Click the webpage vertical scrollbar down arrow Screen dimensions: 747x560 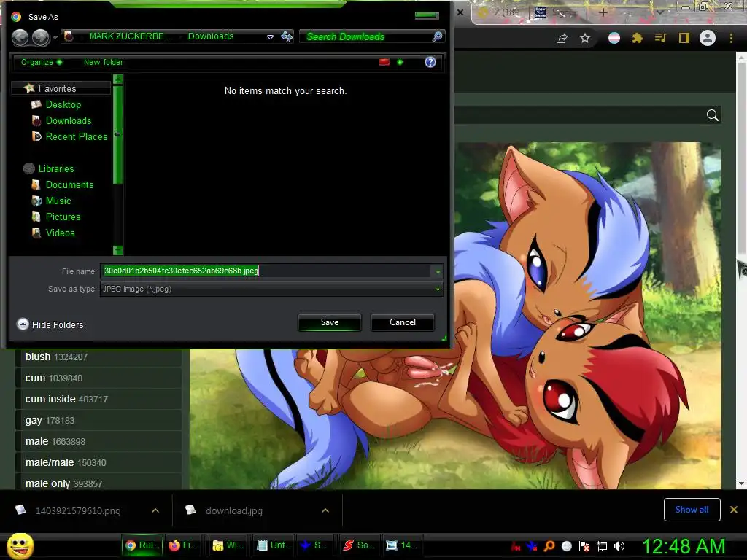[x=741, y=483]
